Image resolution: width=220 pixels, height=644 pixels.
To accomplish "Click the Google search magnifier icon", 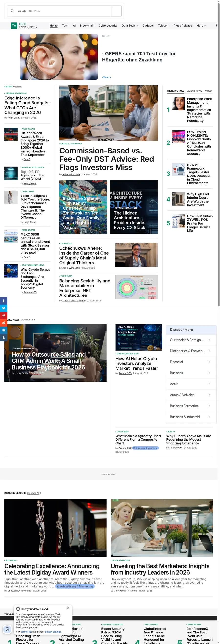I will tap(12, 11).
